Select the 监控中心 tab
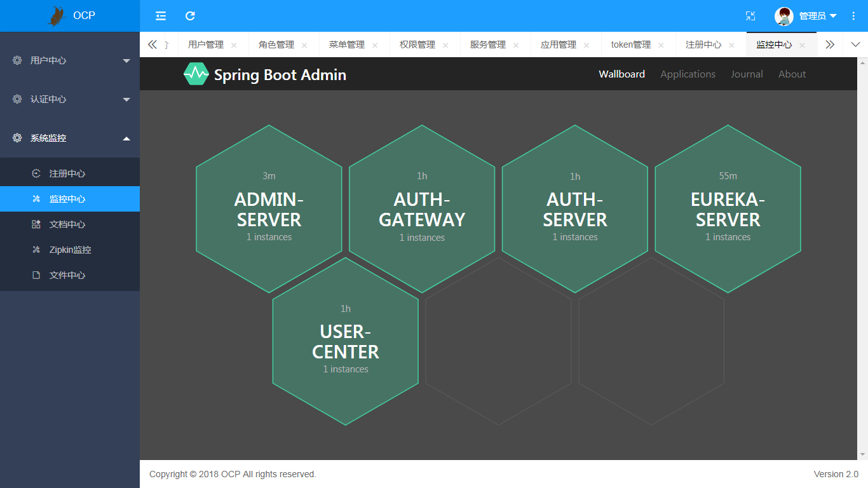 [x=774, y=45]
